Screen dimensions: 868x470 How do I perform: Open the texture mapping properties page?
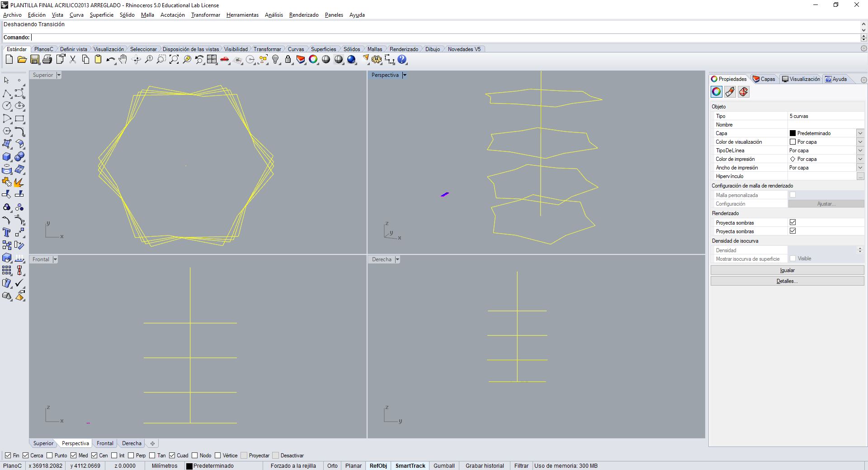pyautogui.click(x=744, y=92)
